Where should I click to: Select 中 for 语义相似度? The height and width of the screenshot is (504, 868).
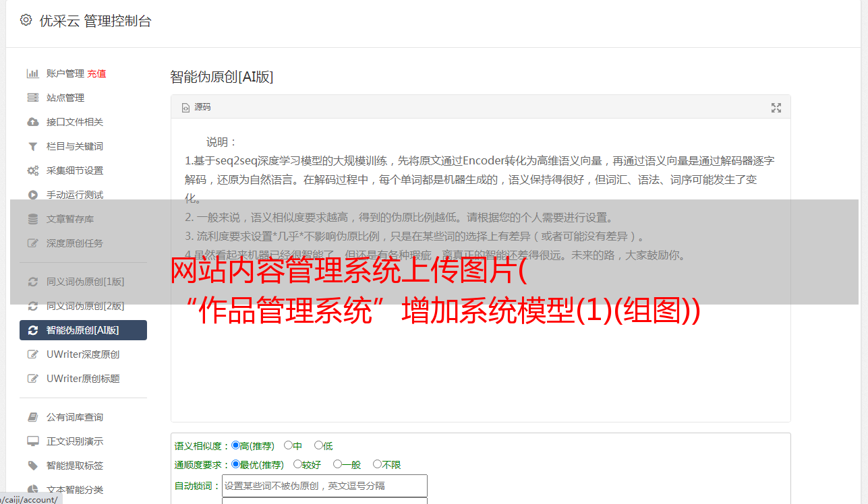coord(293,445)
